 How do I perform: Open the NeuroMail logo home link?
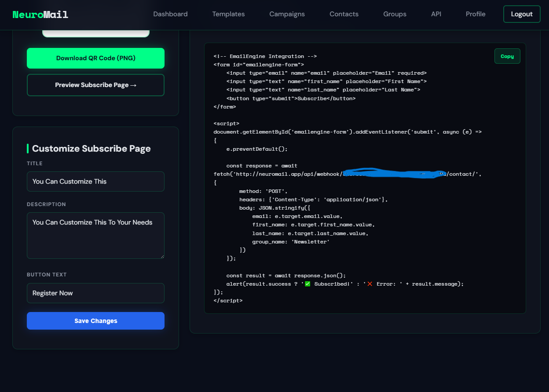[40, 15]
